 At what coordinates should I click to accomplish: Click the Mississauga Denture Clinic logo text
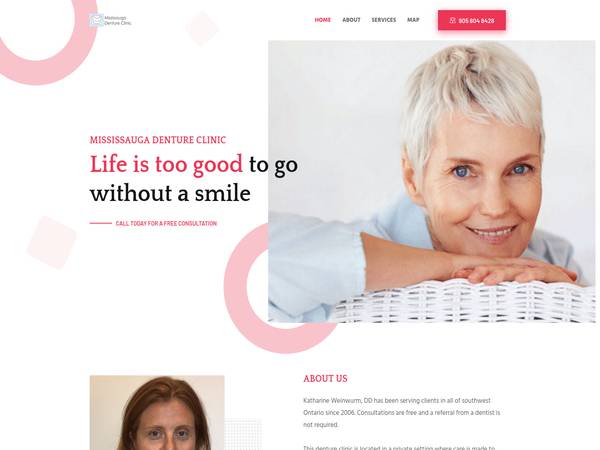118,21
